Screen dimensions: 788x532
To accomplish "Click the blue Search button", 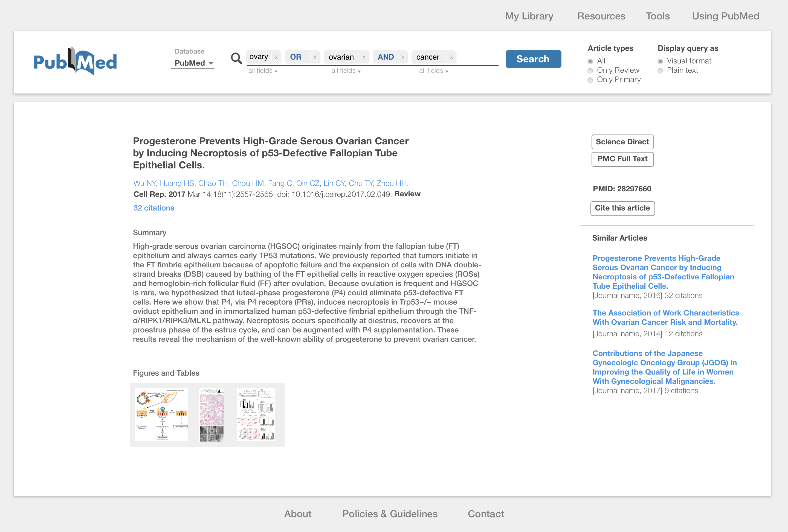I will (x=533, y=59).
